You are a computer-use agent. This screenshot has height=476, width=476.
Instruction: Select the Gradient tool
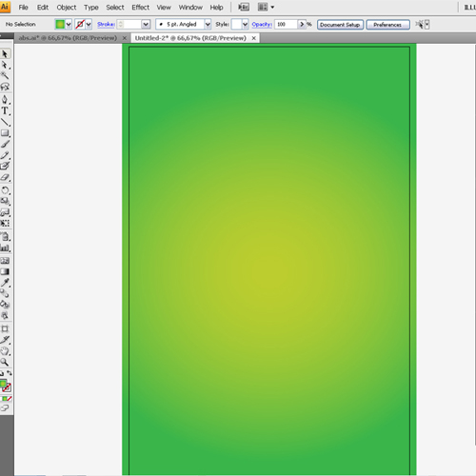click(x=5, y=271)
